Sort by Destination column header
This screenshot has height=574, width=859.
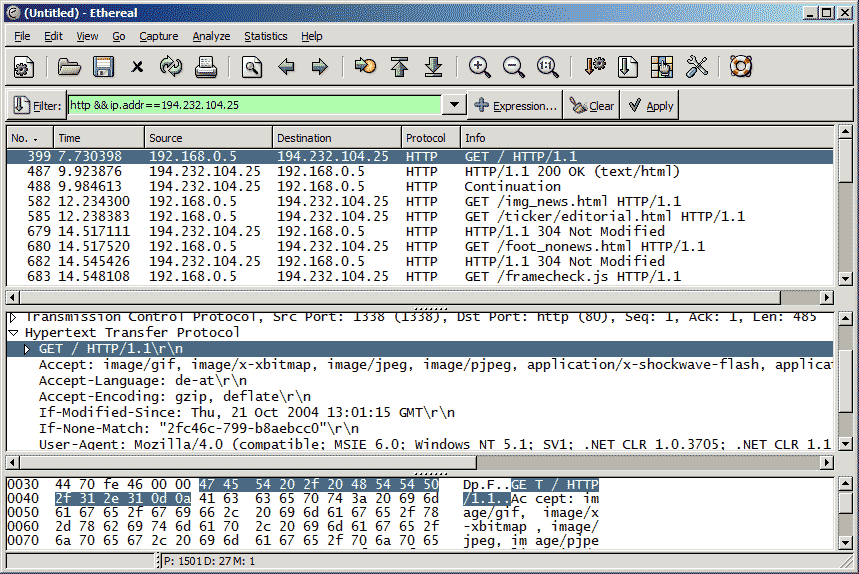coord(336,138)
